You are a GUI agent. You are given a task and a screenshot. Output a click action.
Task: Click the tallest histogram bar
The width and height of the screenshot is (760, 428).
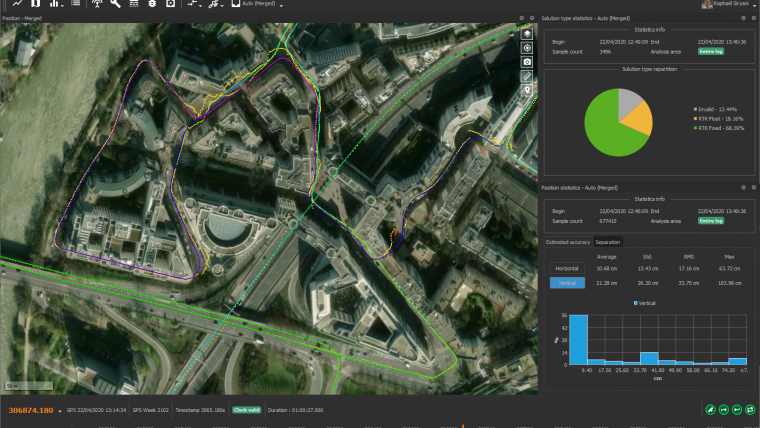click(578, 340)
